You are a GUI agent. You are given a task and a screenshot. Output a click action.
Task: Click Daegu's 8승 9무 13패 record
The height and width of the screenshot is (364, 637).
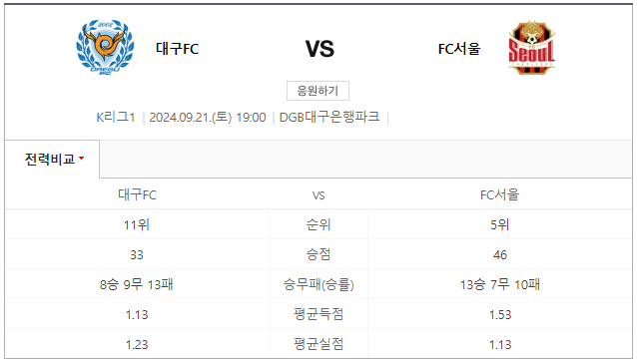pyautogui.click(x=137, y=284)
